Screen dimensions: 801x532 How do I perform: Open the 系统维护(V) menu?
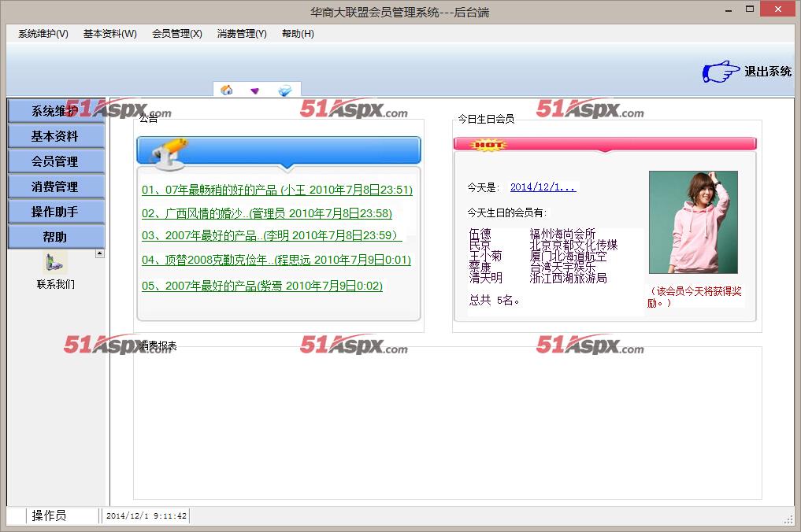(x=43, y=34)
